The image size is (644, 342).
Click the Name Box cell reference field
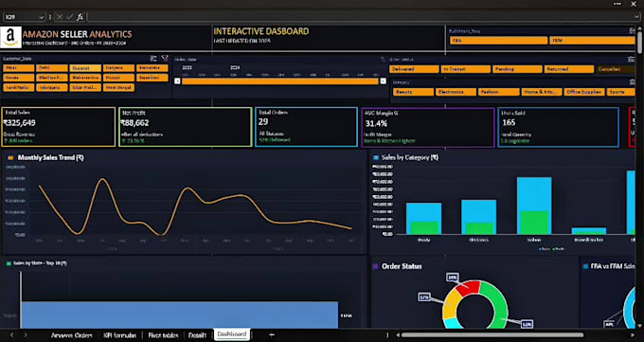point(21,17)
